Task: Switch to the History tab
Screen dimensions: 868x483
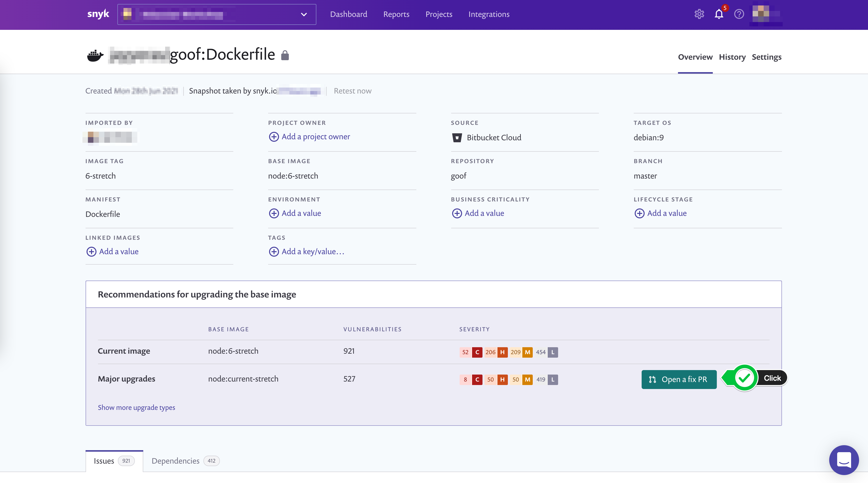Action: [x=732, y=57]
